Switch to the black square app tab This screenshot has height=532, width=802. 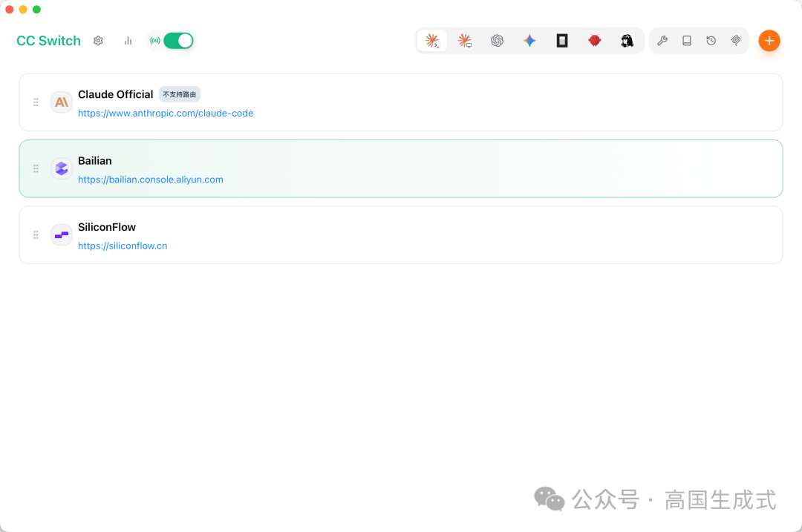click(x=562, y=41)
